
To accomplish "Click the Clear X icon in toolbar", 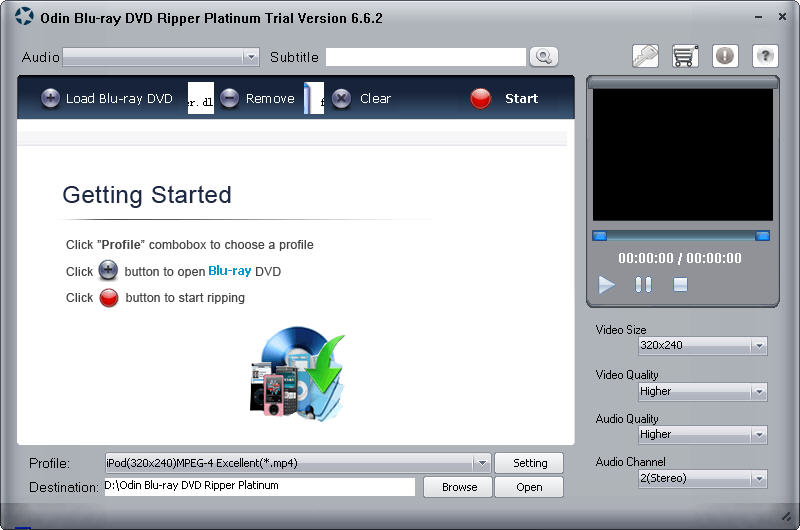I will pos(341,98).
